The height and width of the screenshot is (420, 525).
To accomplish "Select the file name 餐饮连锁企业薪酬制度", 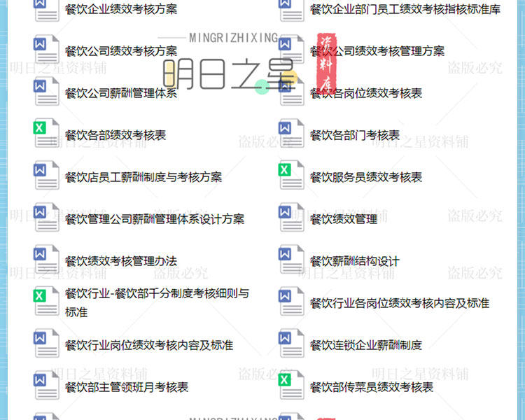I will tap(366, 345).
